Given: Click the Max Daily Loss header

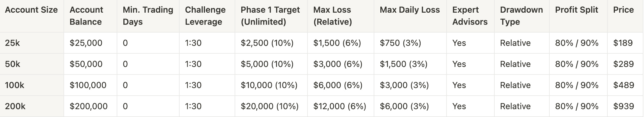Looking at the screenshot, I should point(410,10).
